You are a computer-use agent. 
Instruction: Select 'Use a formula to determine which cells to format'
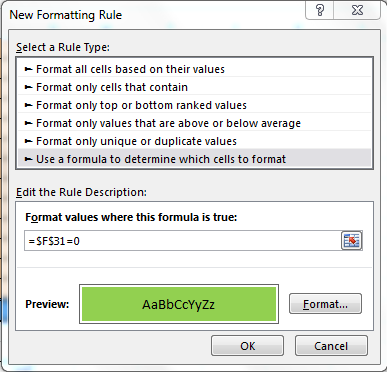[194, 159]
